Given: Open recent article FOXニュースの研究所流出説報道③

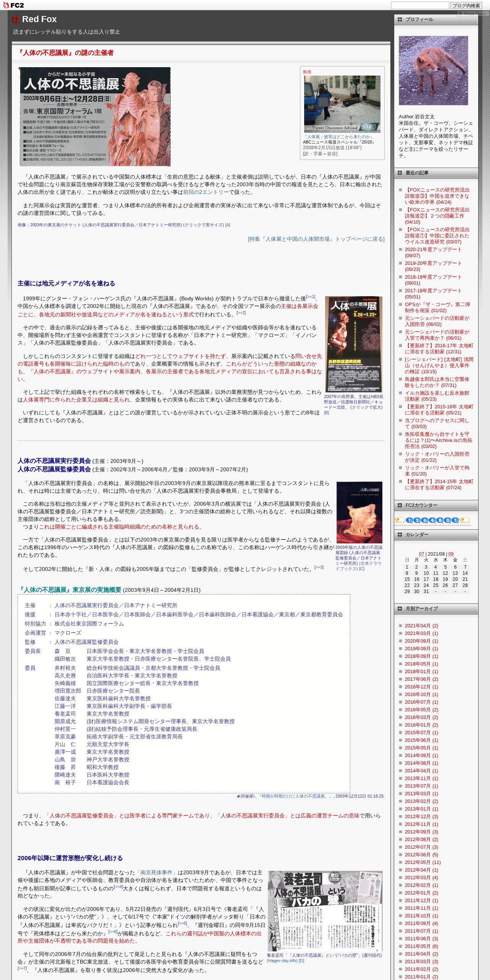Looking at the screenshot, I should [x=437, y=196].
